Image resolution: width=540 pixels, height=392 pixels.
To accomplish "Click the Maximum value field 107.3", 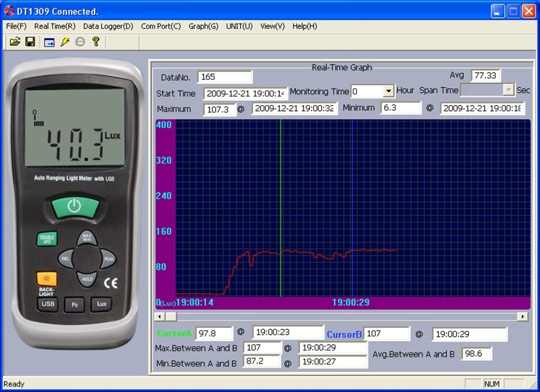I will coord(220,110).
